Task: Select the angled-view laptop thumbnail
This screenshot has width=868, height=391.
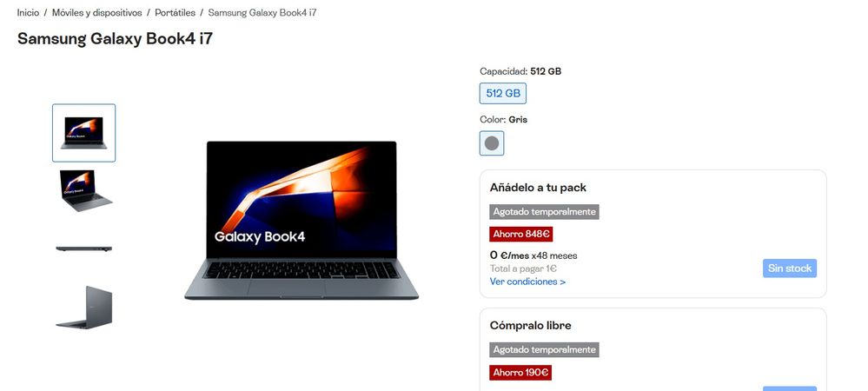Action: click(84, 190)
